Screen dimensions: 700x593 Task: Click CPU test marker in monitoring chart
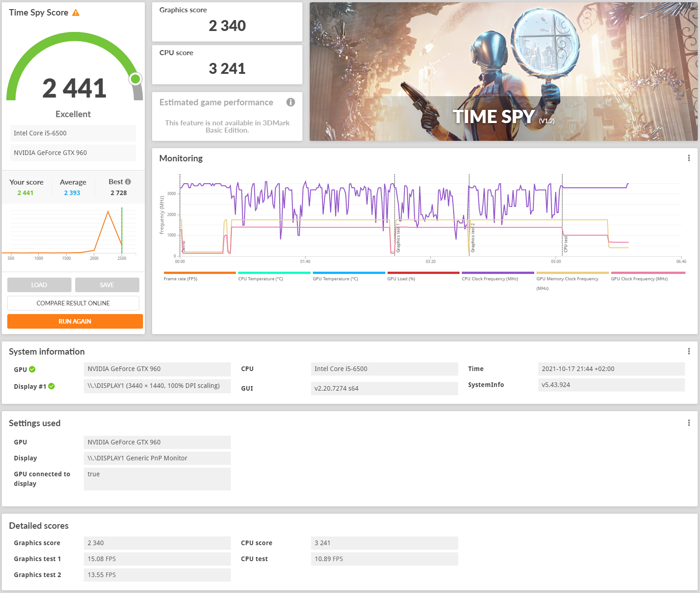point(566,244)
